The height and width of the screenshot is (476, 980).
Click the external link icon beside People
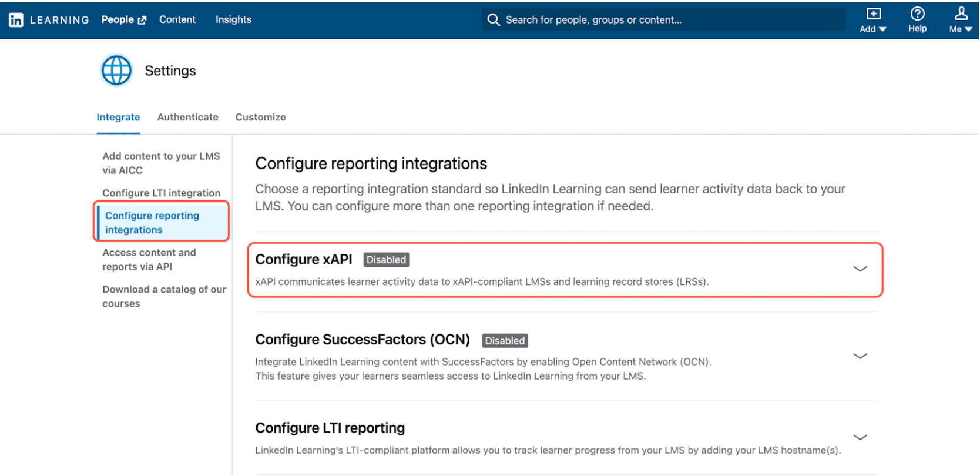tap(142, 20)
